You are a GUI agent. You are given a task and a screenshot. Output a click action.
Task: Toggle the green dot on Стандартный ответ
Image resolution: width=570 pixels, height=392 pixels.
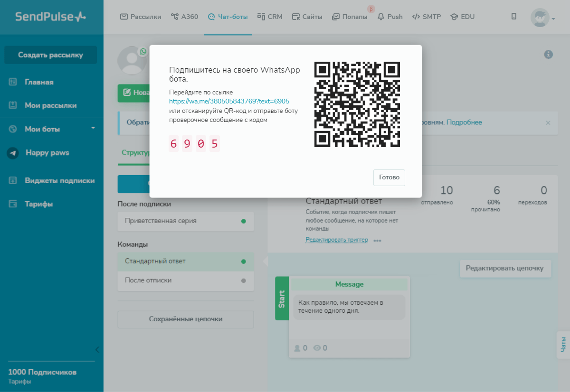(244, 261)
